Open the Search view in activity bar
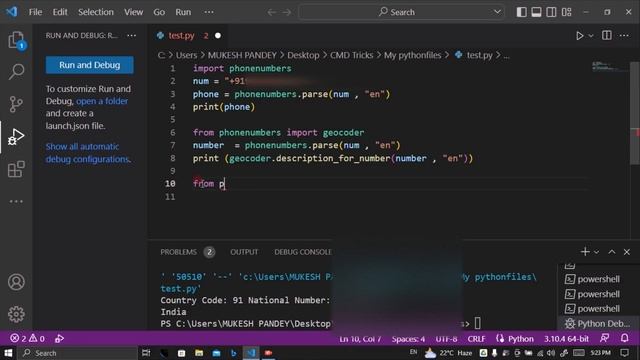Image resolution: width=640 pixels, height=360 pixels. coord(16,72)
